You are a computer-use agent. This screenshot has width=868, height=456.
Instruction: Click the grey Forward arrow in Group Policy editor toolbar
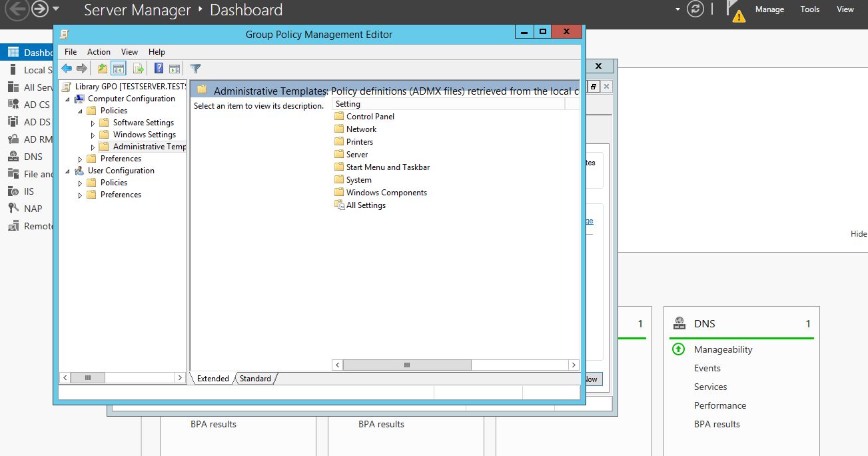pyautogui.click(x=82, y=68)
